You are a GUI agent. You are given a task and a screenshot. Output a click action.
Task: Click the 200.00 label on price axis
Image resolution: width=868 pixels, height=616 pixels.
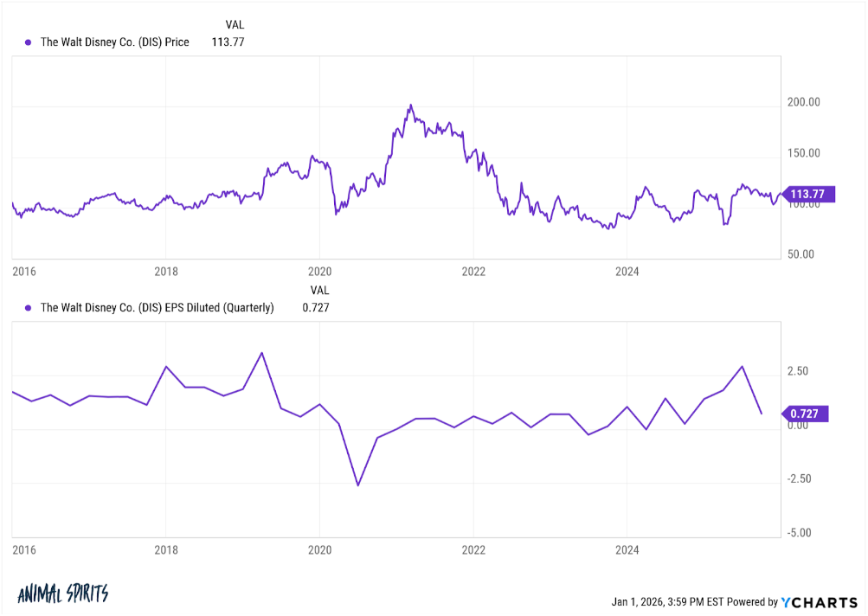pos(803,102)
